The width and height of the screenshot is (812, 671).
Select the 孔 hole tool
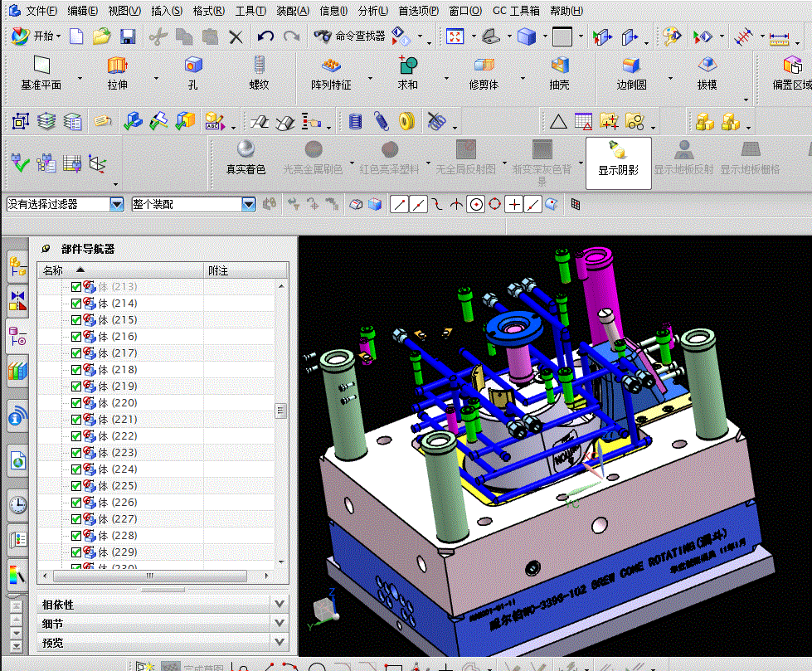click(193, 73)
